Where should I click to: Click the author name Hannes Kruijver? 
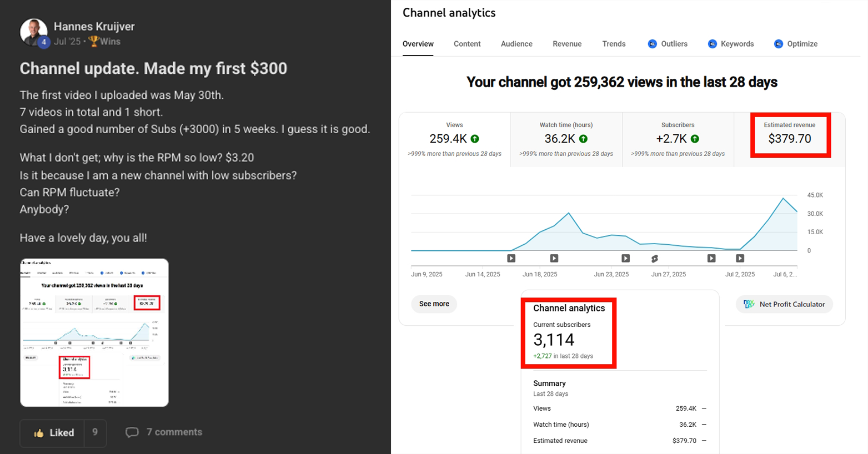[94, 27]
